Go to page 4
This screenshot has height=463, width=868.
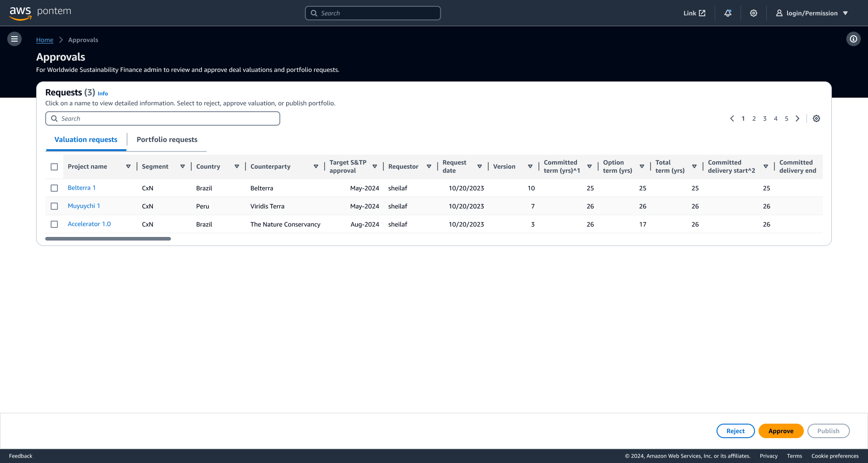tap(776, 118)
